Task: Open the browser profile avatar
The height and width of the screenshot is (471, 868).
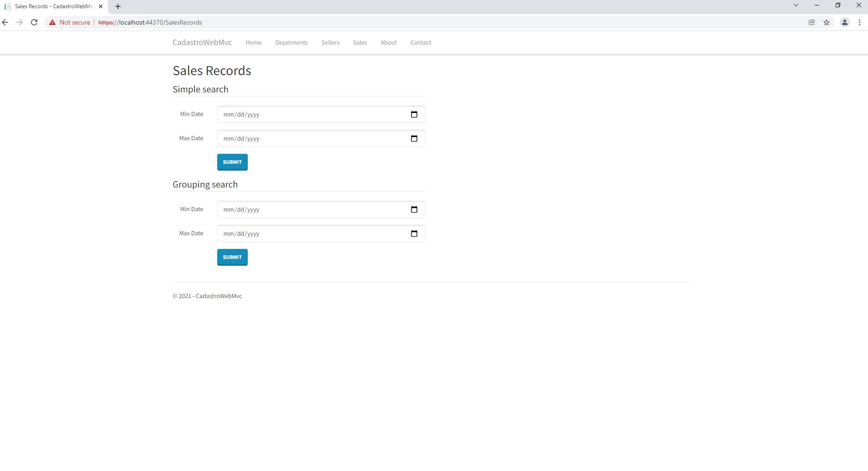Action: tap(845, 22)
